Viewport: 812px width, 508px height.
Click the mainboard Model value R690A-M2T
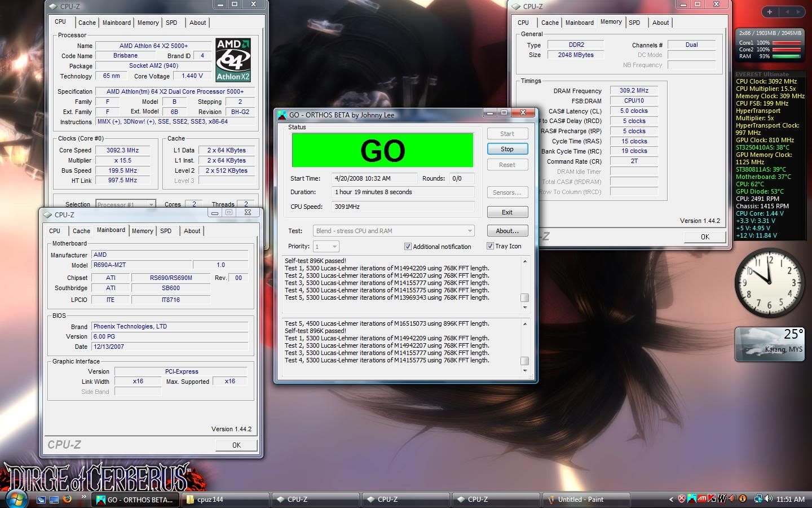tap(141, 265)
